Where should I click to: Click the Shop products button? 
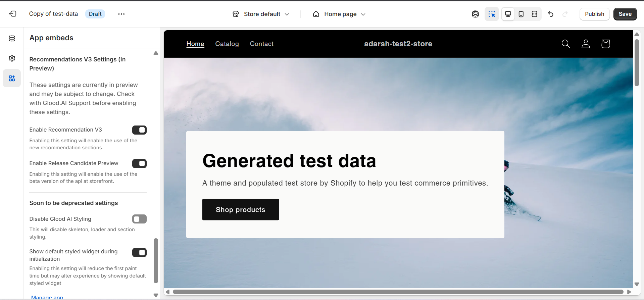tap(241, 209)
